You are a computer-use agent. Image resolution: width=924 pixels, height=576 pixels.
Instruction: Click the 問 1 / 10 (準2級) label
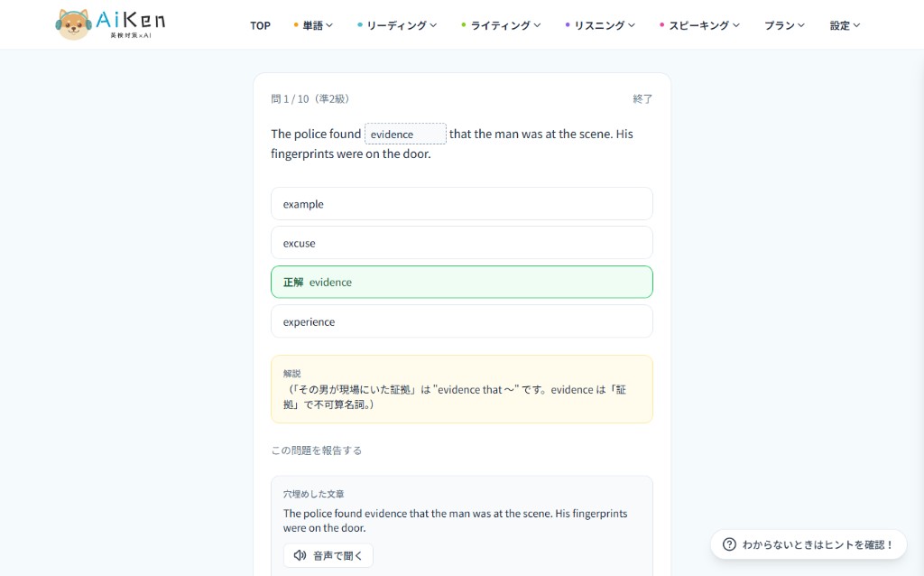(310, 99)
